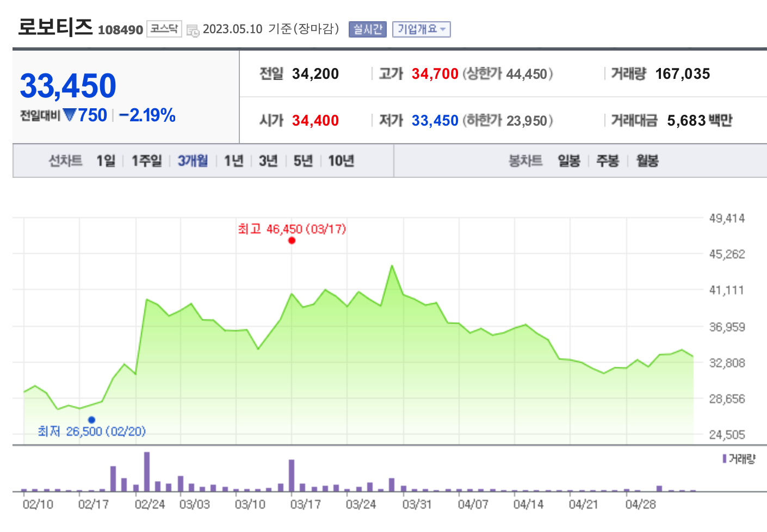This screenshot has height=532, width=767.
Task: Click the 상한가 44,450 text
Action: pos(508,74)
